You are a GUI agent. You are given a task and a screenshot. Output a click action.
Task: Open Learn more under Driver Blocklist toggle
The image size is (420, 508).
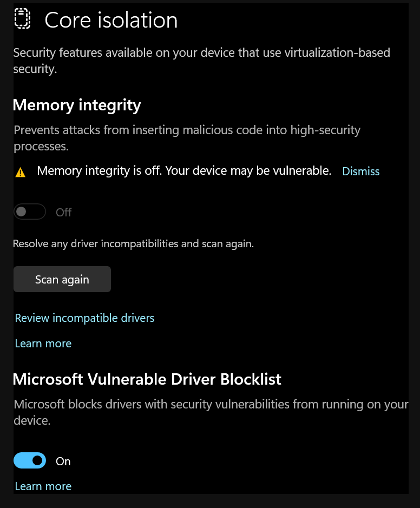[x=43, y=486]
